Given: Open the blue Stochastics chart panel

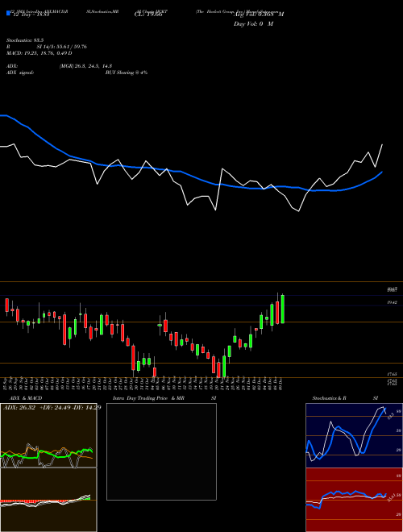Looking at the screenshot, I should [354, 435].
